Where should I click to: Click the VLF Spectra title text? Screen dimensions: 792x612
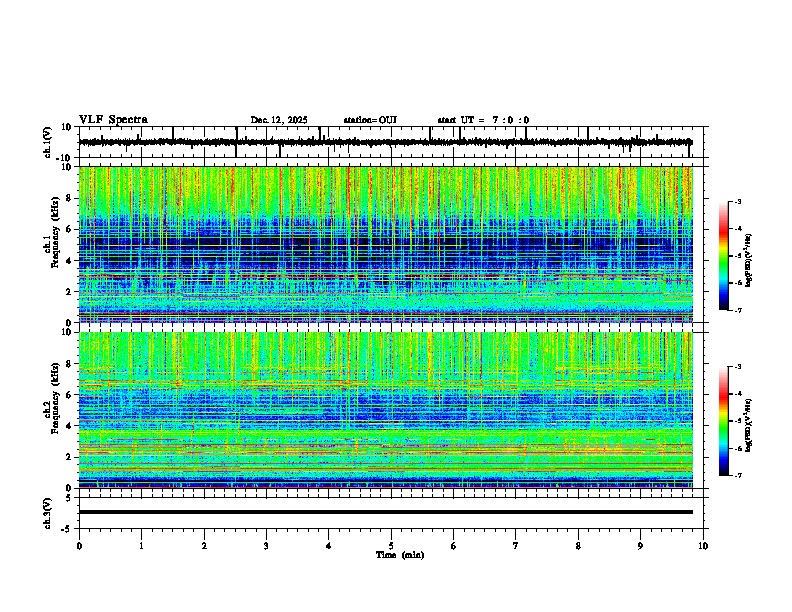113,120
